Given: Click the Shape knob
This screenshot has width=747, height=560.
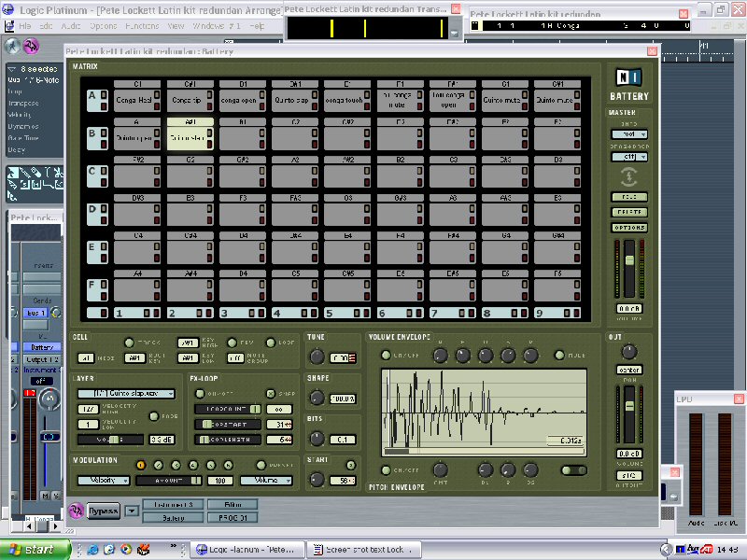Looking at the screenshot, I should 317,398.
